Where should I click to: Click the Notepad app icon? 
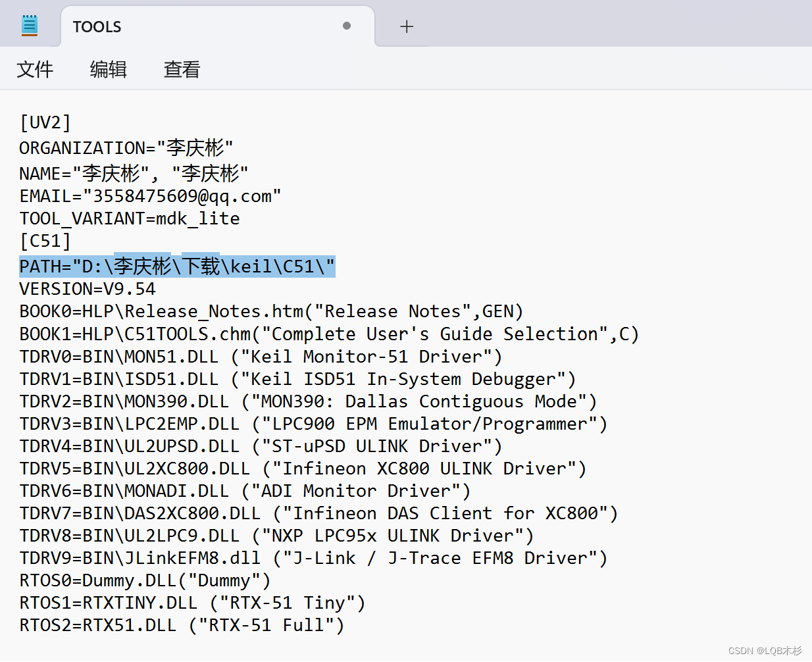(x=30, y=26)
